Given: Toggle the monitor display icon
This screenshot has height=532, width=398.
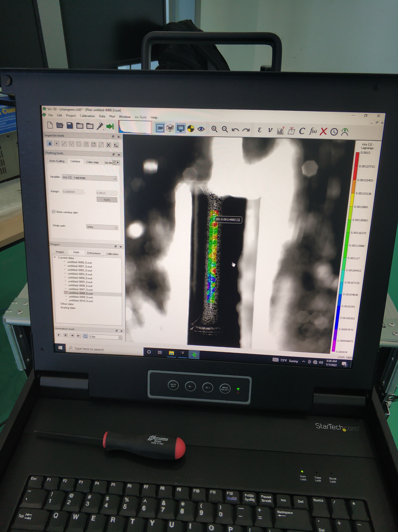Looking at the screenshot, I should point(180,128).
